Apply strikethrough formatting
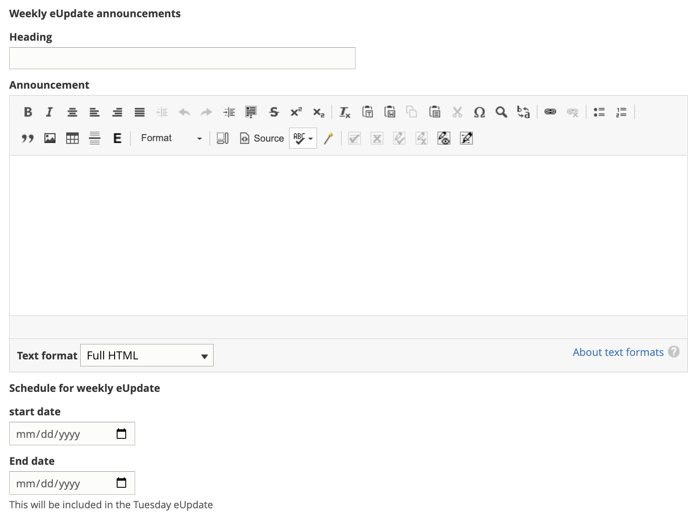Viewport: 700px width, 514px height. [x=274, y=112]
